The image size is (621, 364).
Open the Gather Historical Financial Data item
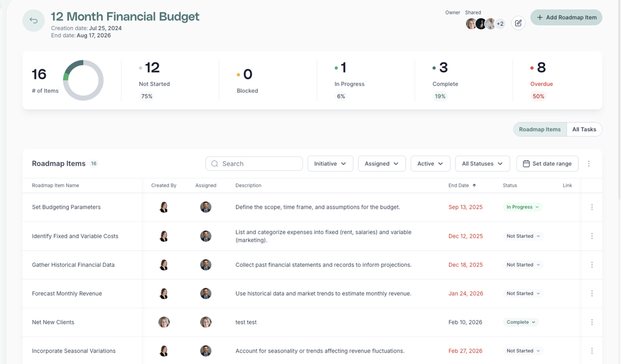pyautogui.click(x=73, y=265)
